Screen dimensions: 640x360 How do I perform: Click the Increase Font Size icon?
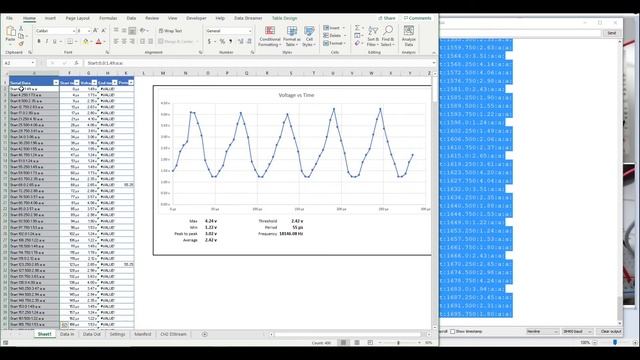[96, 31]
